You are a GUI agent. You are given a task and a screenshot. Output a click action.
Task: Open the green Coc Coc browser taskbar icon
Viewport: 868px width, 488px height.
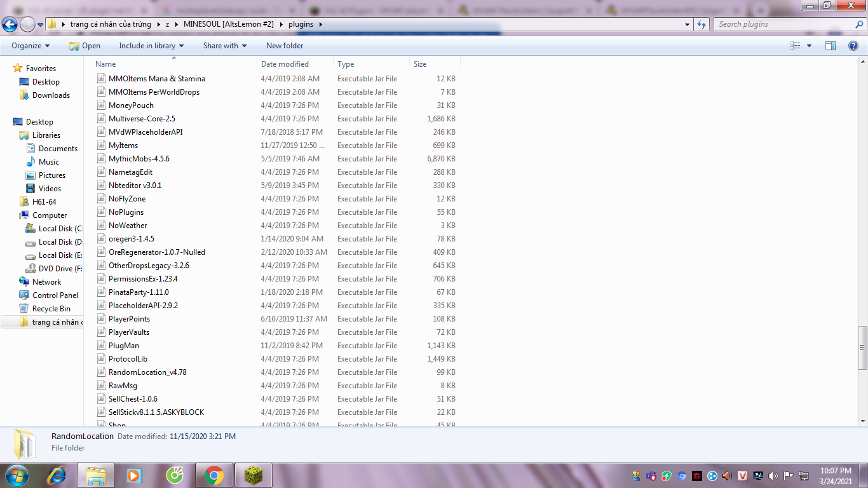(x=175, y=475)
